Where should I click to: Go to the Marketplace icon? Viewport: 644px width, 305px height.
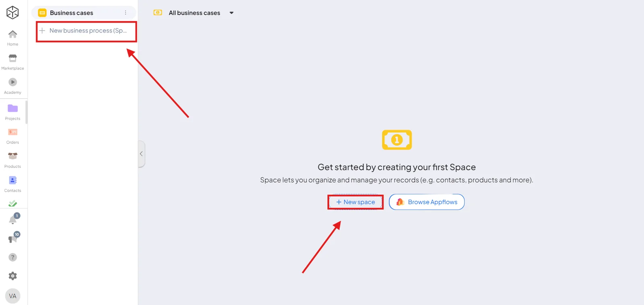(12, 58)
